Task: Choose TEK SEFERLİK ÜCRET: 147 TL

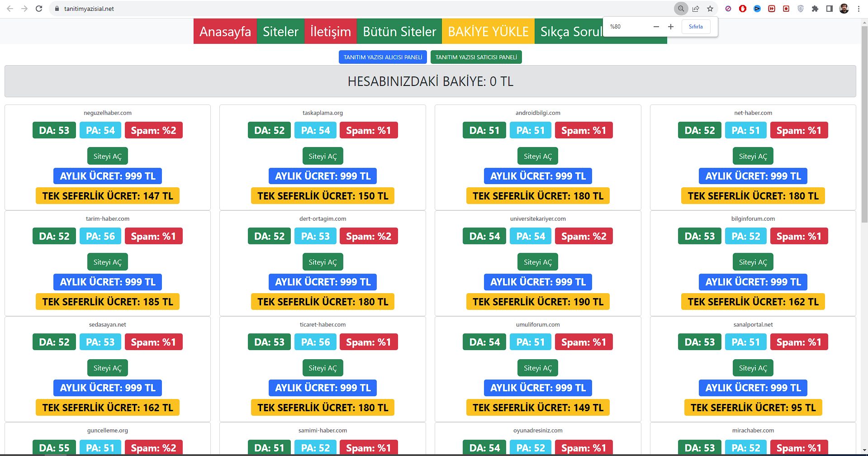Action: [108, 196]
